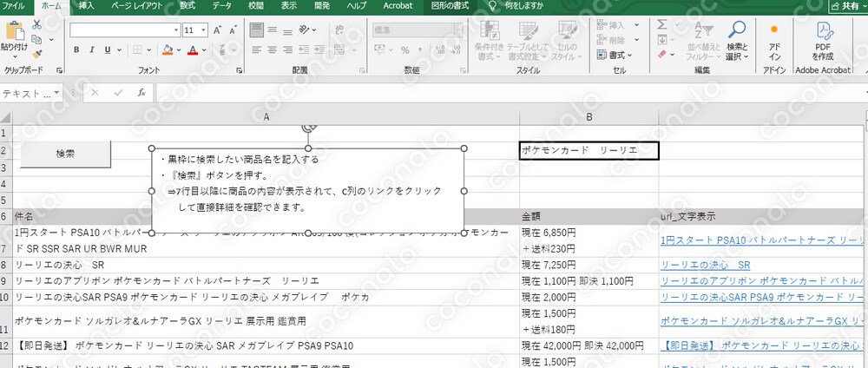Image resolution: width=868 pixels, height=368 pixels.
Task: Open the fill color dropdown arrow
Action: click(x=179, y=50)
